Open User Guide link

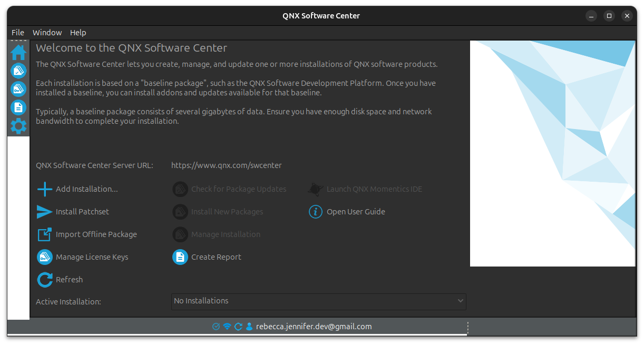[x=356, y=212]
